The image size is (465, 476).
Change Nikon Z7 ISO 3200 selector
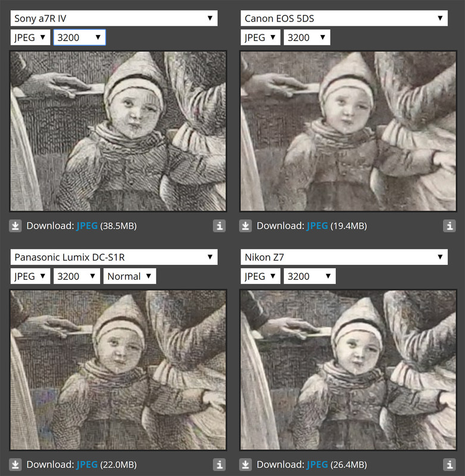pos(310,276)
